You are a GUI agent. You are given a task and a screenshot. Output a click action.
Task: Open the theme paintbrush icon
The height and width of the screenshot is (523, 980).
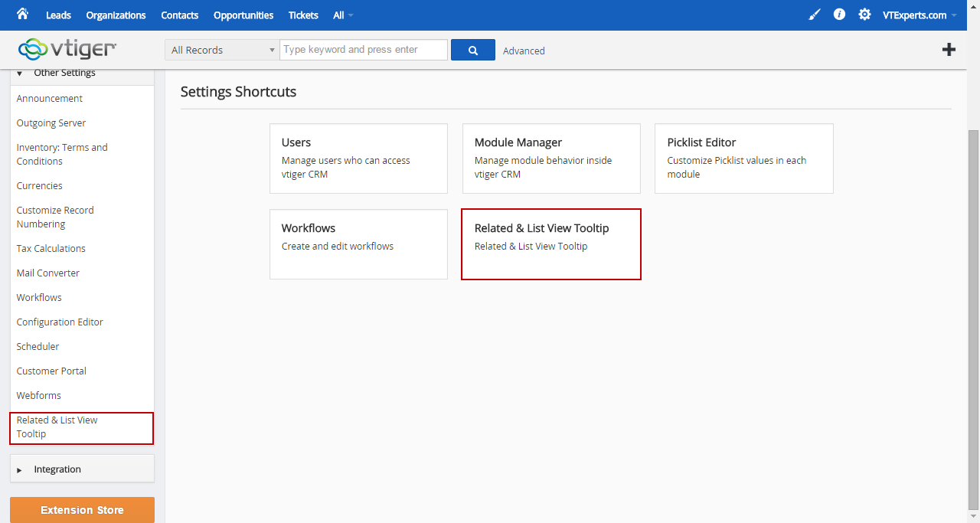(x=815, y=15)
